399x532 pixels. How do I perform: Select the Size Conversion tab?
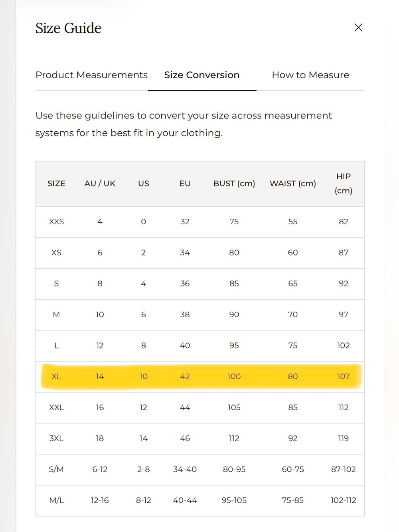tap(202, 75)
